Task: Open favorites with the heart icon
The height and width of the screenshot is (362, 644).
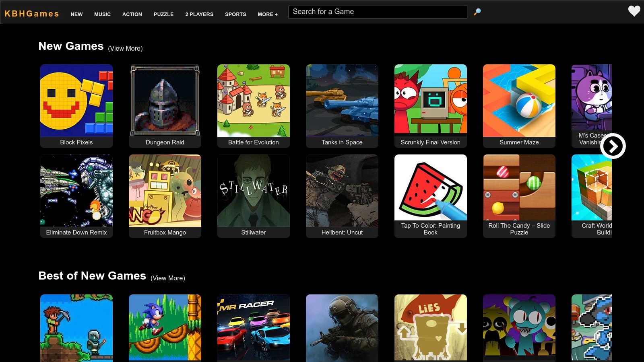Action: coord(634,11)
